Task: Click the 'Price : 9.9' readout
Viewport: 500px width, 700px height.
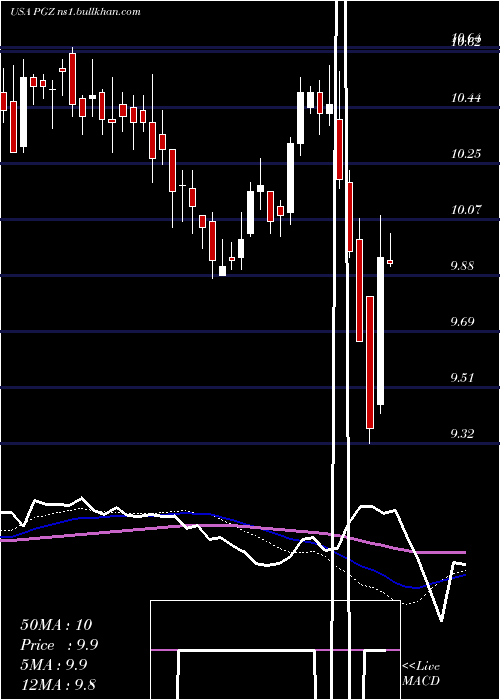Action: click(59, 645)
